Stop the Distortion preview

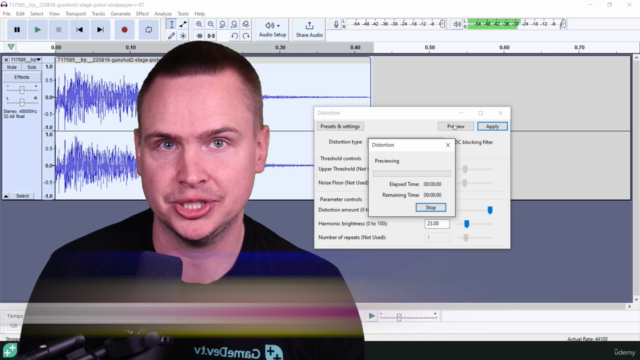tap(431, 207)
